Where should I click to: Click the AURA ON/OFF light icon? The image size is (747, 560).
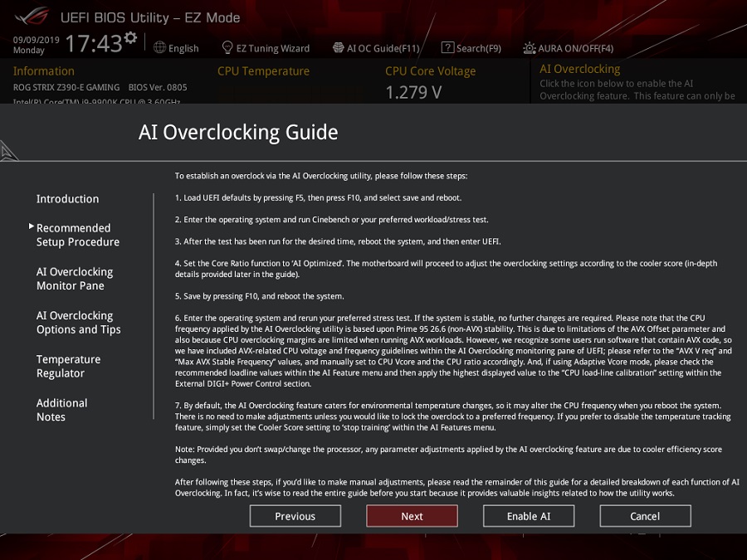[530, 48]
